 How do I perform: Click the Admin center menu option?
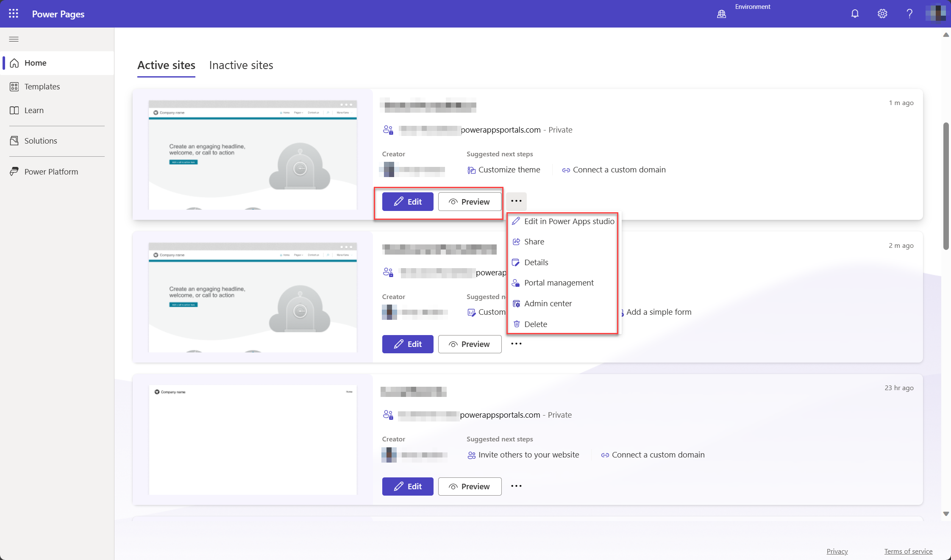(x=548, y=303)
